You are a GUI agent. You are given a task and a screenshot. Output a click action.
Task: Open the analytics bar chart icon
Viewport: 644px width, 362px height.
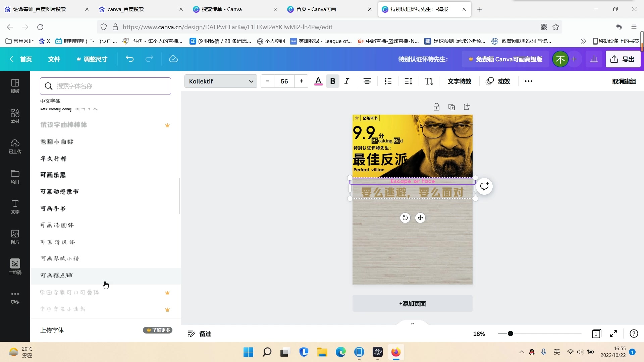(x=594, y=59)
